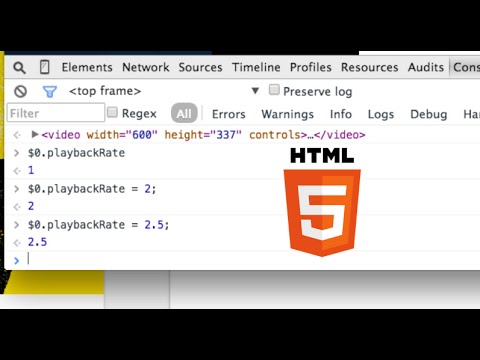Open the Resources tab
480x360 pixels.
370,67
